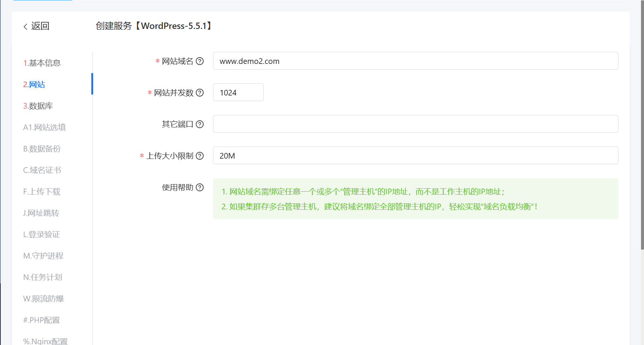Focus the 网站域名 input with www.demo2.com
The image size is (644, 345).
416,61
